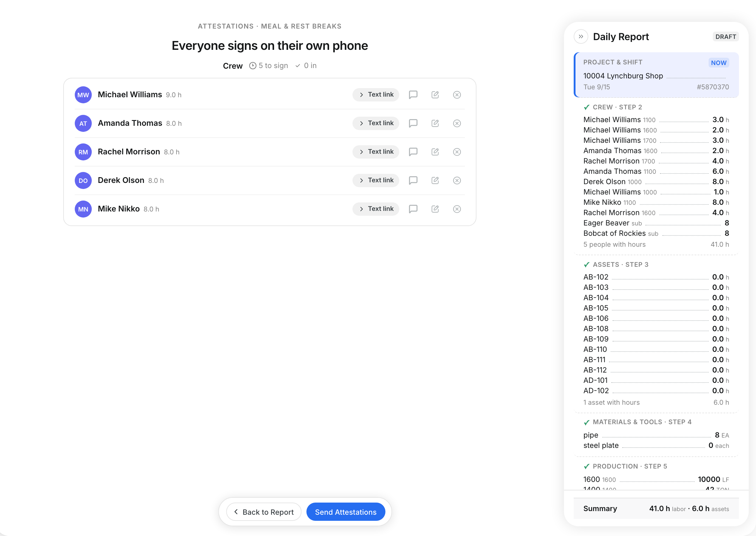Click the edit icon on Derek Olson
The height and width of the screenshot is (536, 756).
(435, 180)
